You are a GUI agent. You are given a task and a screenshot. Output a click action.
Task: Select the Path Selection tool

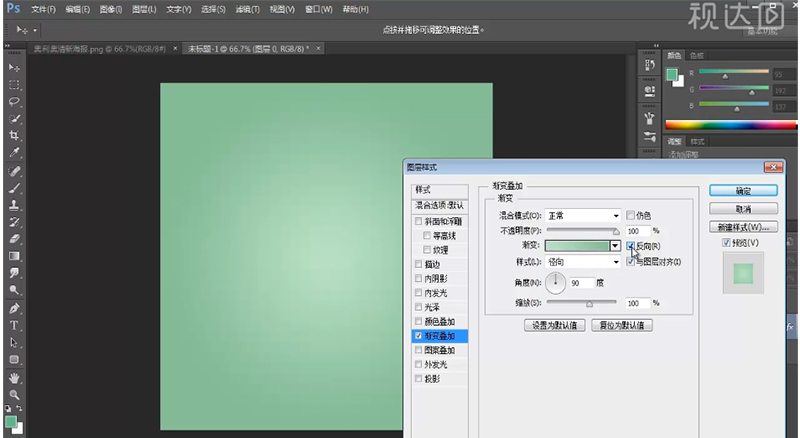click(14, 343)
